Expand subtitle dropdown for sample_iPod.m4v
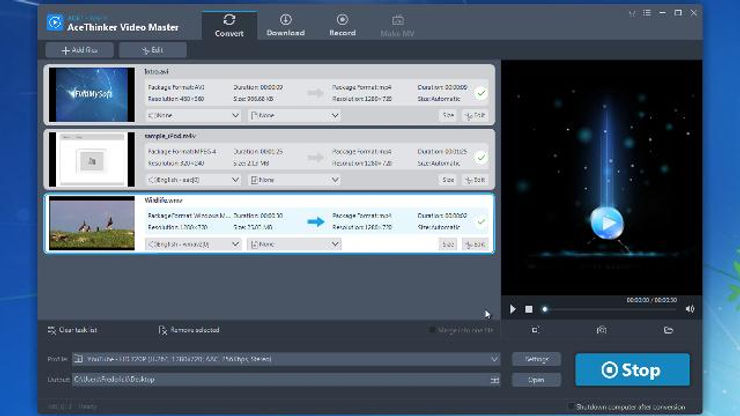The height and width of the screenshot is (416, 740). pyautogui.click(x=294, y=180)
